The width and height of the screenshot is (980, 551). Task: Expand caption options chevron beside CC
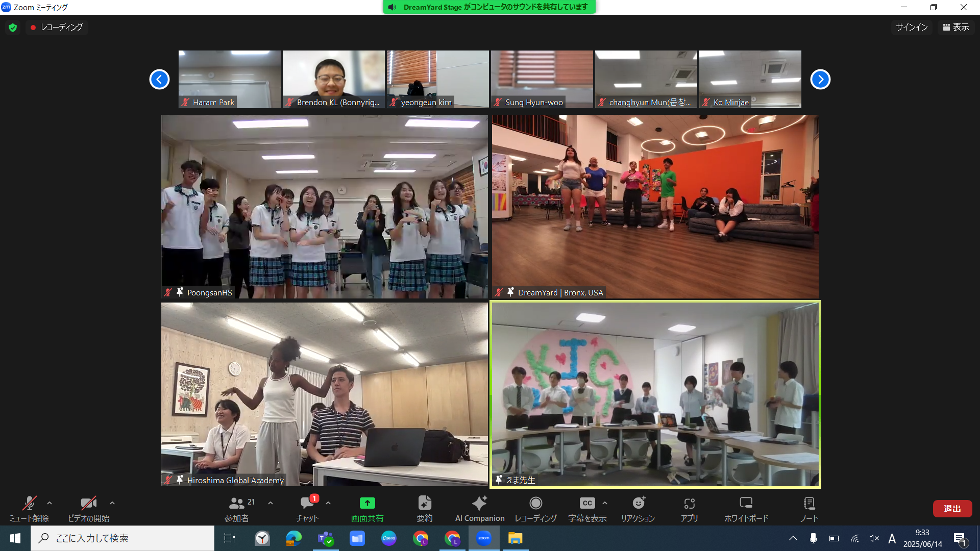605,503
